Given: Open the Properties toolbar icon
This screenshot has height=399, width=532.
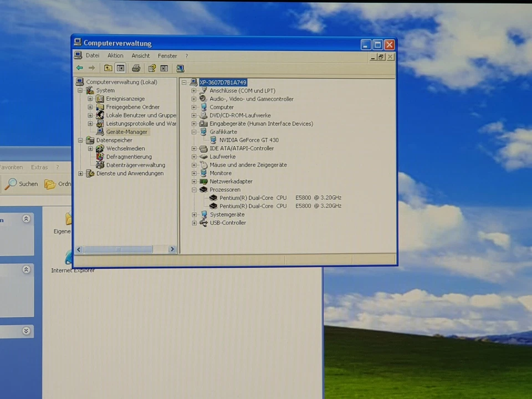Looking at the screenshot, I should [x=151, y=68].
